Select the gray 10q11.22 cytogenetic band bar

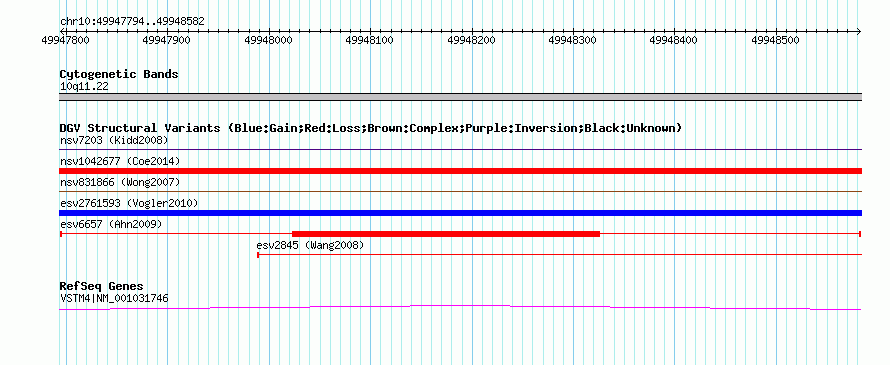coord(460,97)
